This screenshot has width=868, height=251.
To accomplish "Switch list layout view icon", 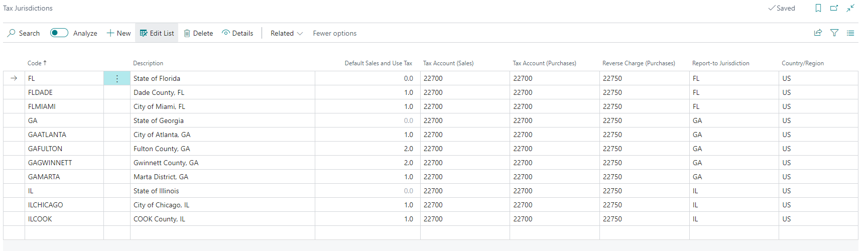I will click(x=850, y=33).
